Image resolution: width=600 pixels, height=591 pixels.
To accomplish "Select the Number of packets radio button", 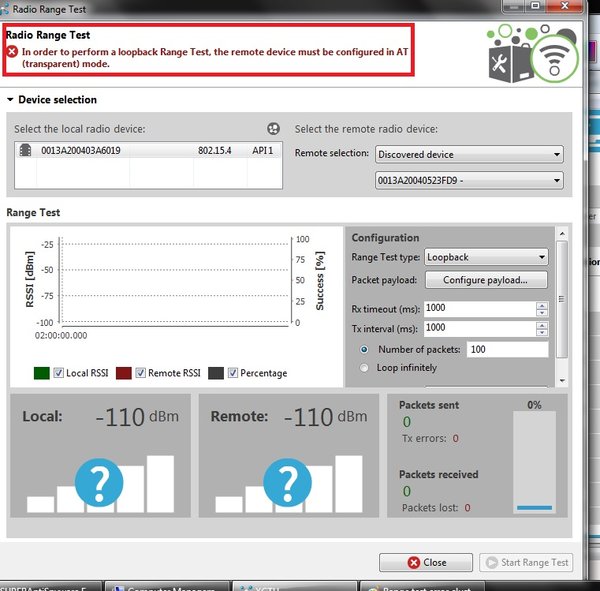I will [364, 349].
